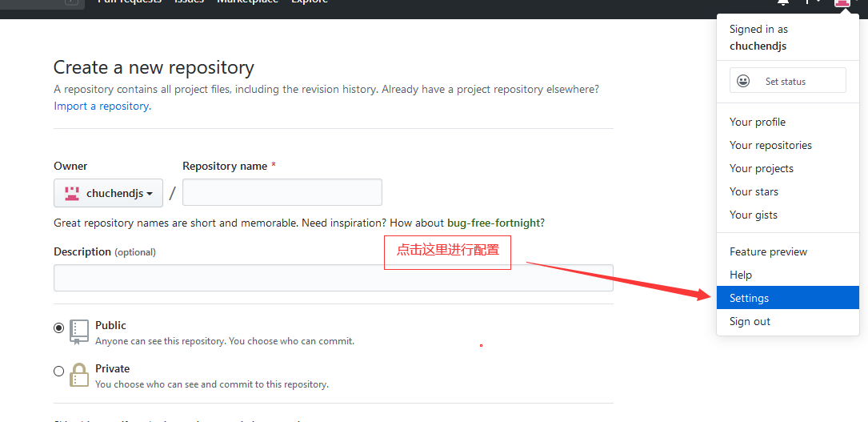This screenshot has width=868, height=422.
Task: Open the Set status button
Action: (788, 81)
